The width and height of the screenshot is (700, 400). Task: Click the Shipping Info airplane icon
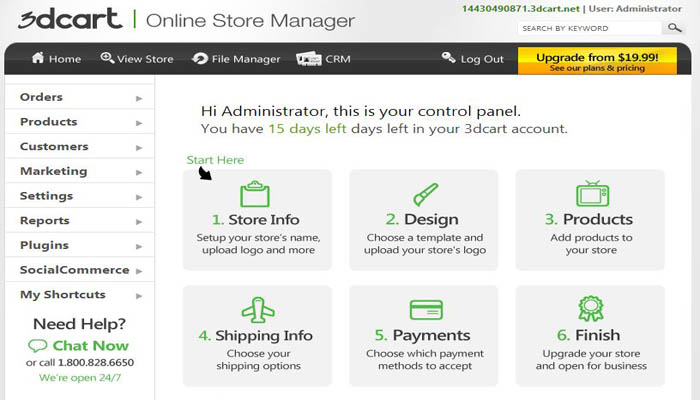tap(258, 309)
